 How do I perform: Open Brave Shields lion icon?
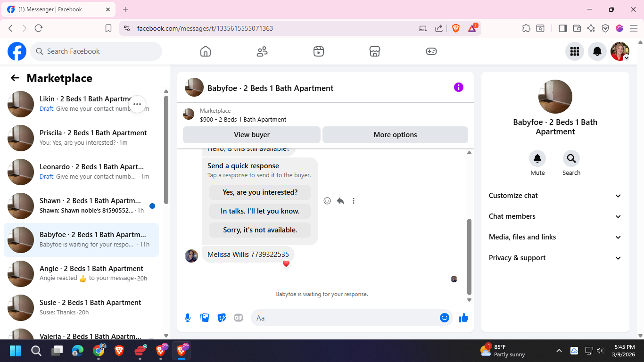click(x=456, y=28)
